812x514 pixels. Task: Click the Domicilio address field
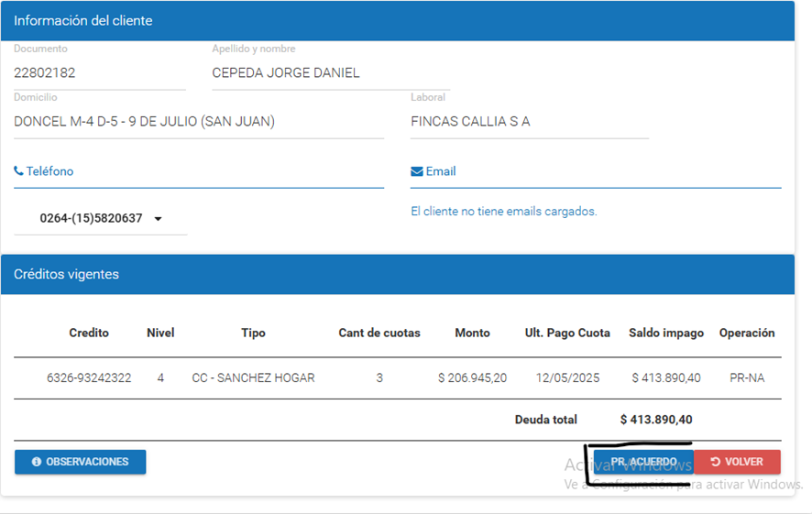[198, 121]
